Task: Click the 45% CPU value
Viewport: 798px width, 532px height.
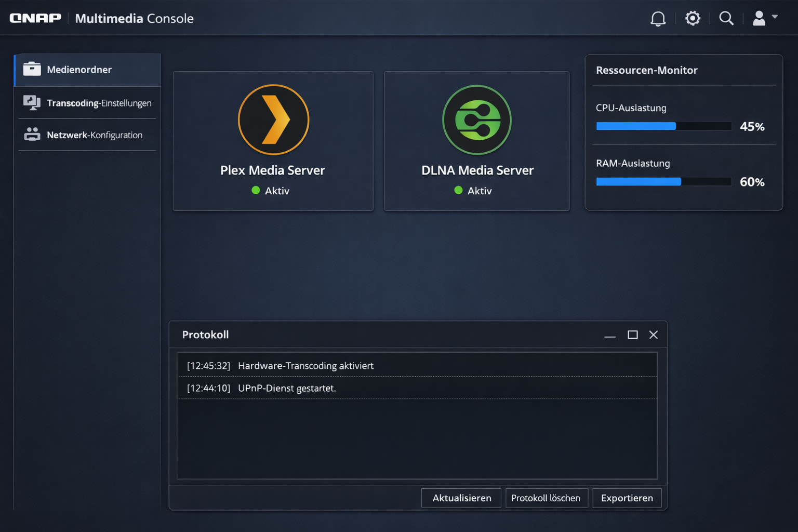Action: point(752,127)
